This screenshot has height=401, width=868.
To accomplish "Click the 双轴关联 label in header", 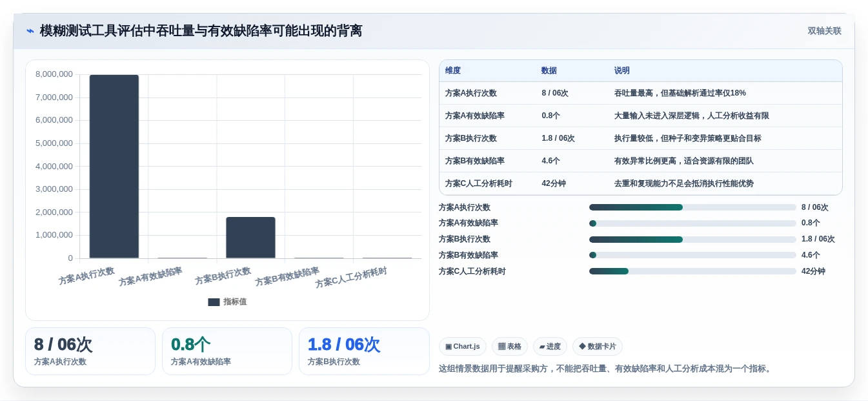I will [x=824, y=31].
